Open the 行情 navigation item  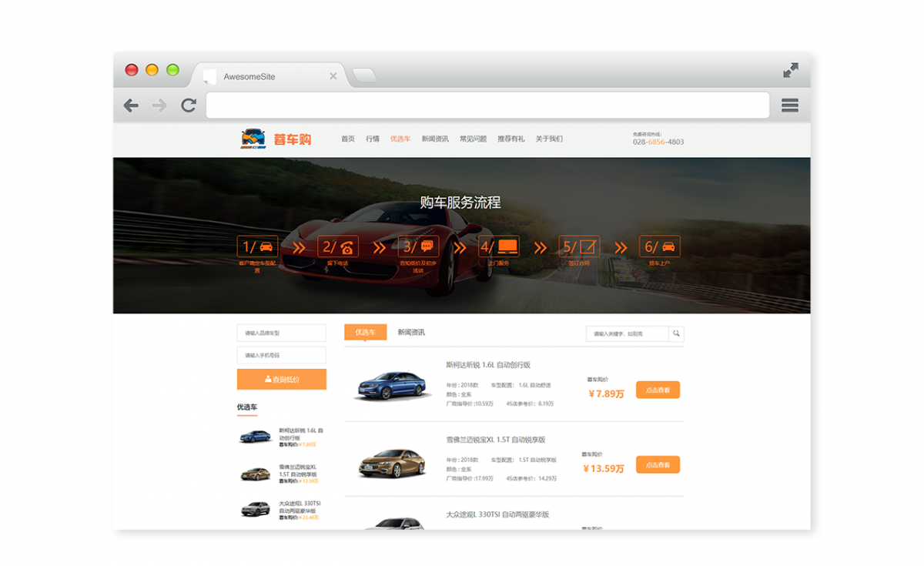(x=373, y=139)
